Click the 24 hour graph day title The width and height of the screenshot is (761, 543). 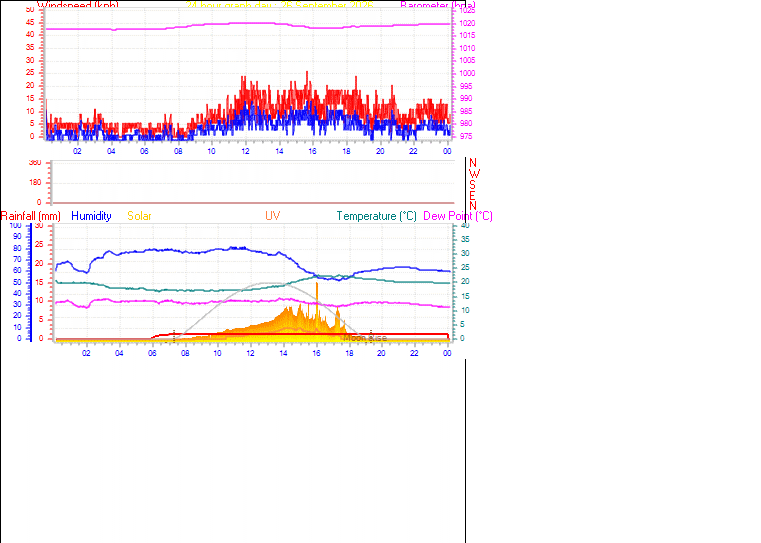pyautogui.click(x=280, y=5)
